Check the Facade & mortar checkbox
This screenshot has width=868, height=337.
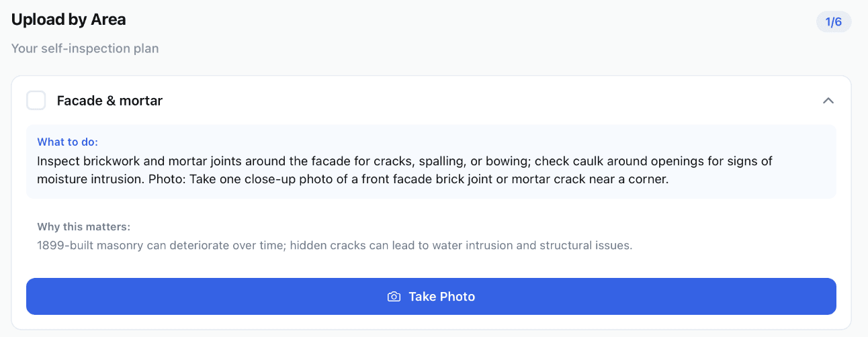(36, 101)
